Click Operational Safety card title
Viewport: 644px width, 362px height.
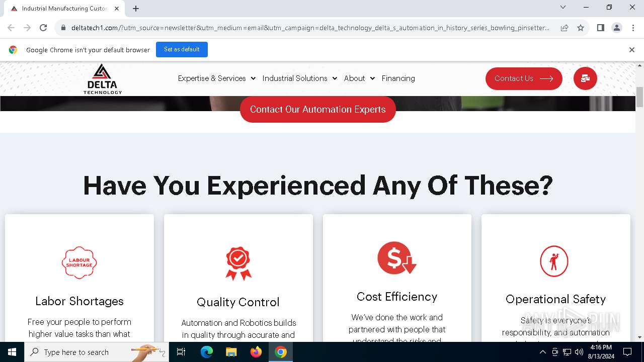tap(555, 299)
